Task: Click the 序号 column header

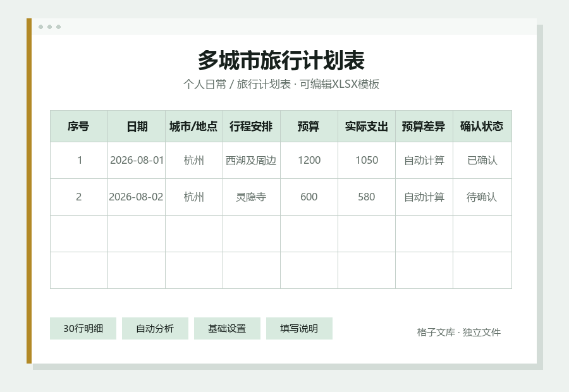Action: click(x=79, y=126)
